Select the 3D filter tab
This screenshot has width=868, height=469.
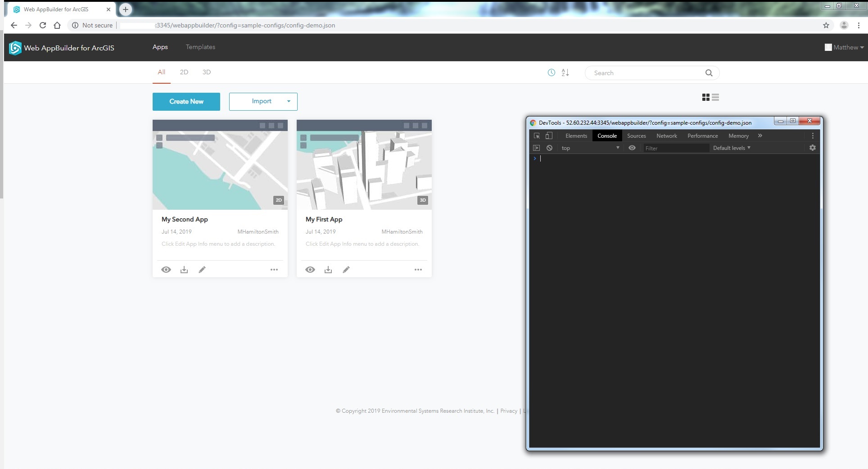pos(207,72)
